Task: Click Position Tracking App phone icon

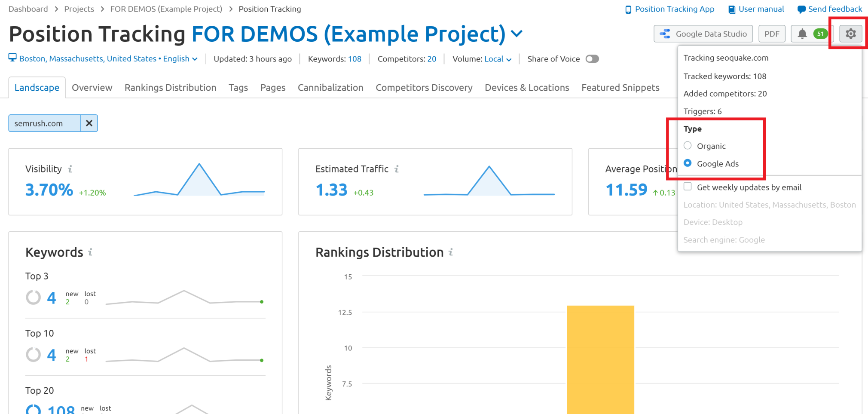Action: point(628,9)
